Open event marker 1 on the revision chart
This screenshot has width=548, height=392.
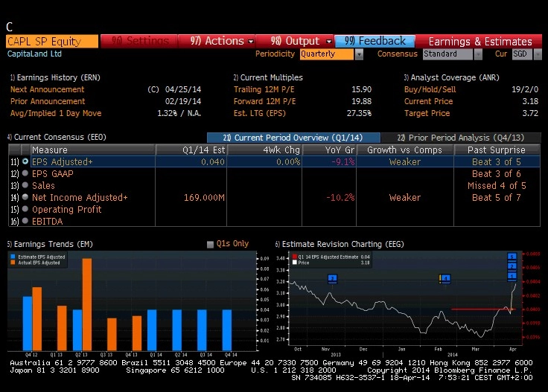coord(512,276)
